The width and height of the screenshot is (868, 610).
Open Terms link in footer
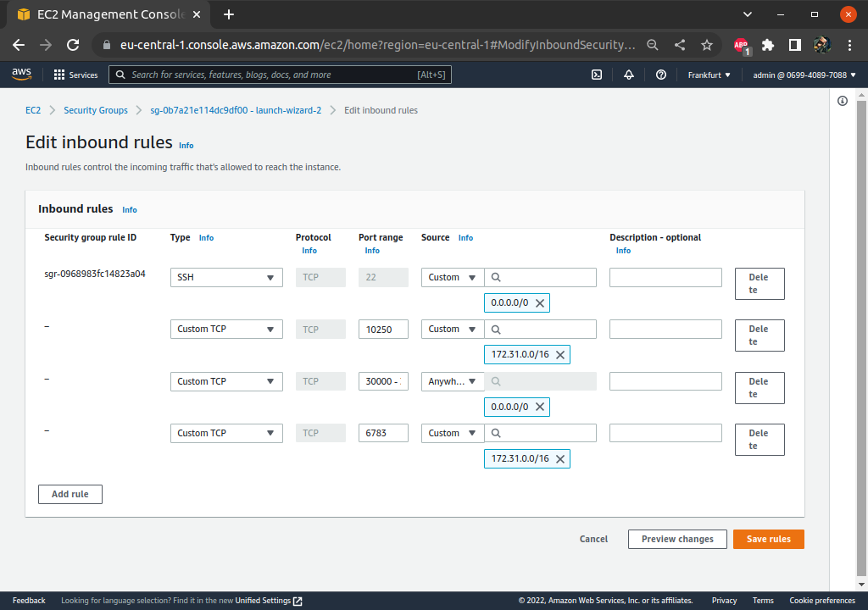[763, 601]
